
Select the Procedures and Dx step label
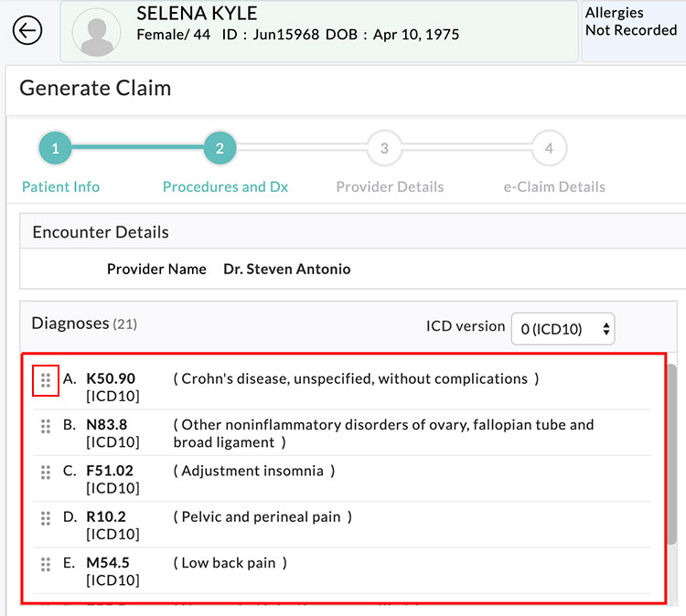point(225,186)
